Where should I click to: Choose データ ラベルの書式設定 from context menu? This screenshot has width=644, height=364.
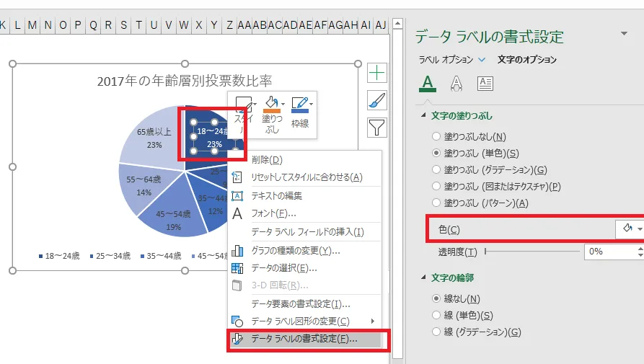click(304, 339)
